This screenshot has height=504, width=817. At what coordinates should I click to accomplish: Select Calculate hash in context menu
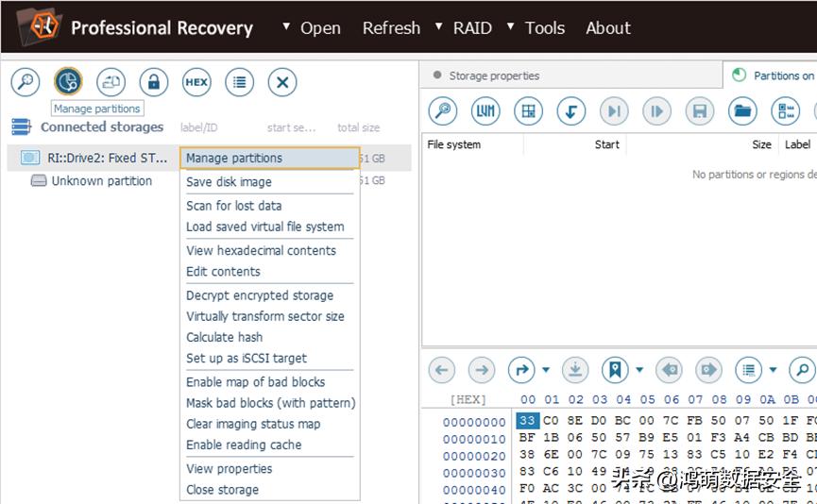tap(224, 337)
